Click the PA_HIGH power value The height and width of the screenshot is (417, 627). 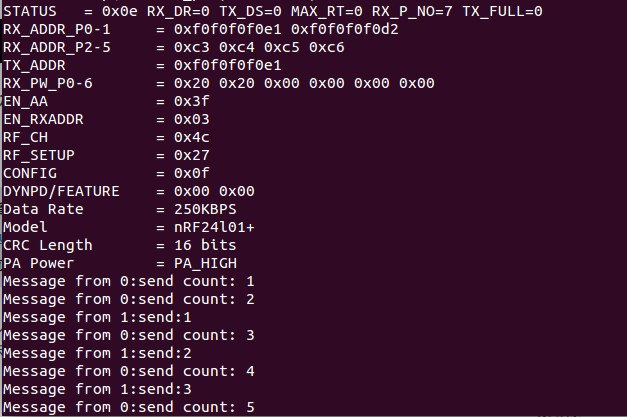coord(205,264)
